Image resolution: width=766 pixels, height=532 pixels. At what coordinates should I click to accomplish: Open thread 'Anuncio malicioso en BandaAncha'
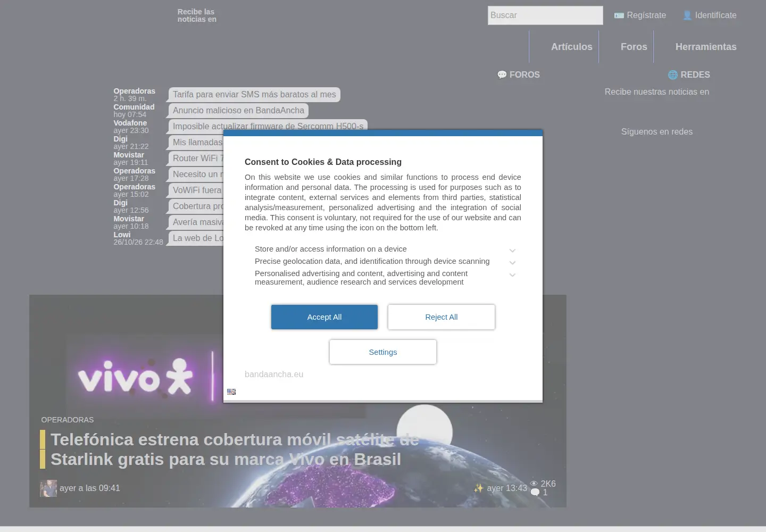(238, 111)
